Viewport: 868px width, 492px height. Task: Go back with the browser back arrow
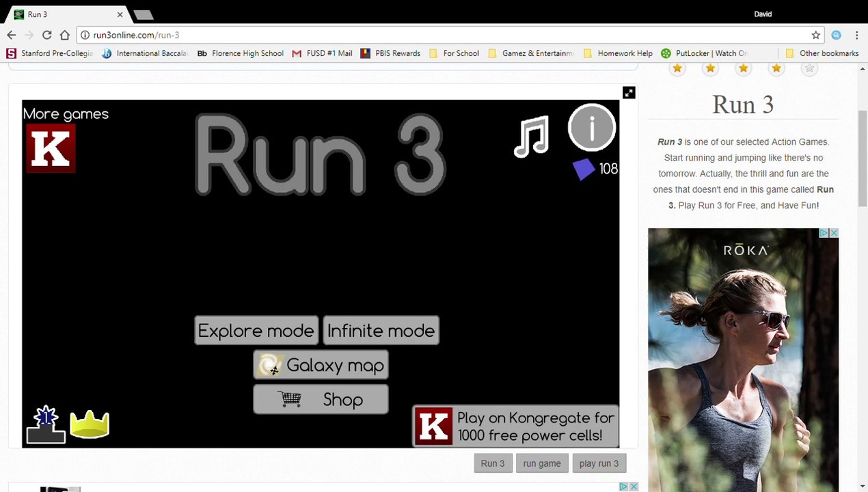point(12,35)
